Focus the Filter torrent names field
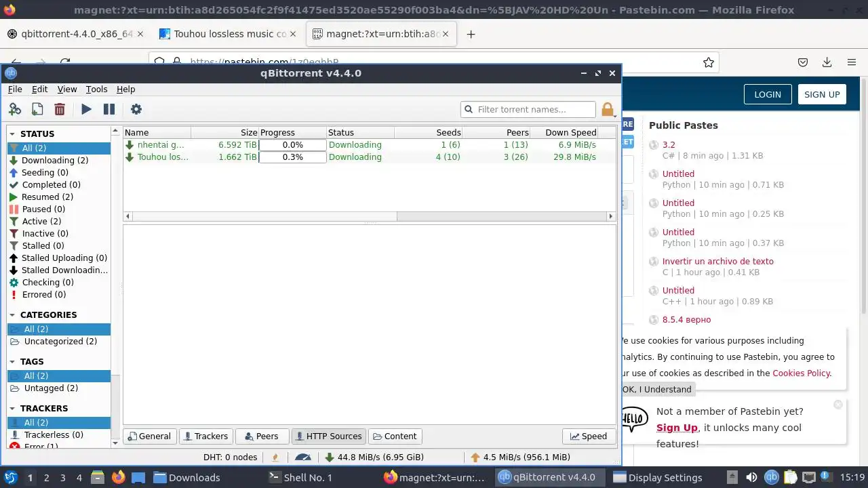Viewport: 868px width, 488px height. coord(528,109)
